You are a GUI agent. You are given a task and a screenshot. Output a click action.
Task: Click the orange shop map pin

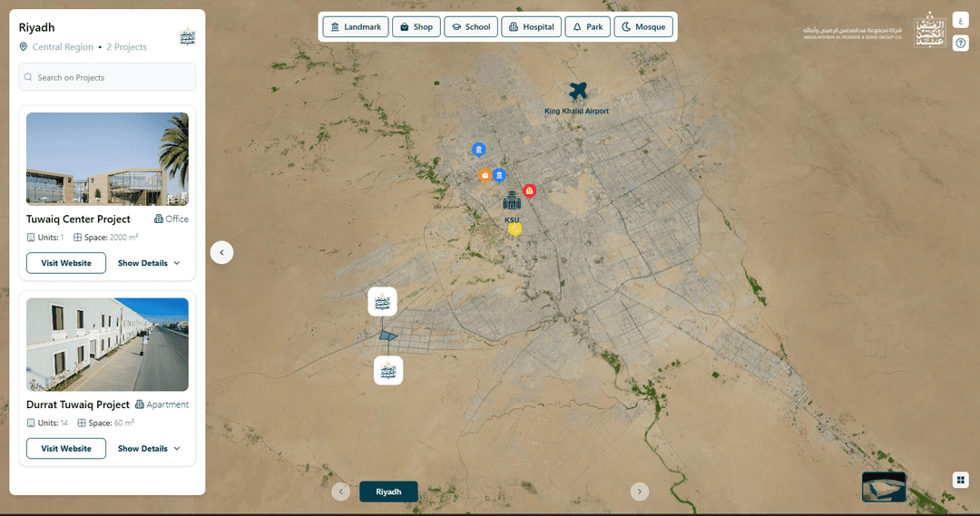(485, 175)
